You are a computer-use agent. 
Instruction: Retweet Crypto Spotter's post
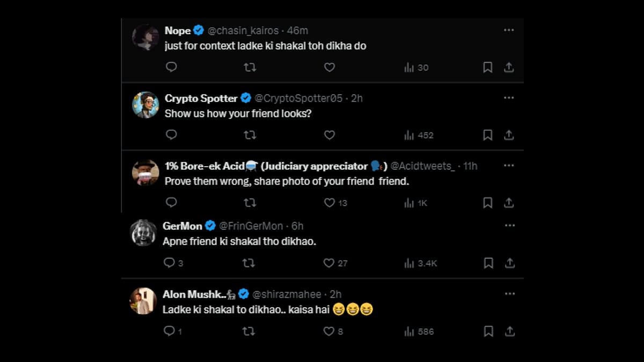coord(250,135)
